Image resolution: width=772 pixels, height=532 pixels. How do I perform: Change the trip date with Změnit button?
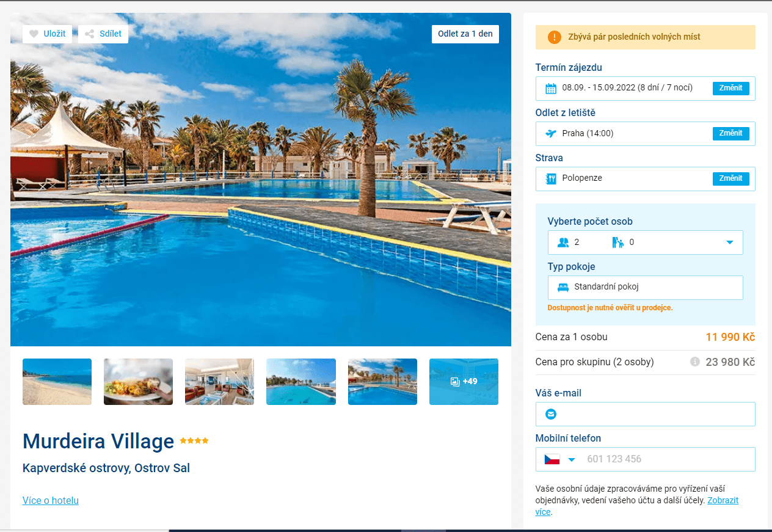click(730, 88)
